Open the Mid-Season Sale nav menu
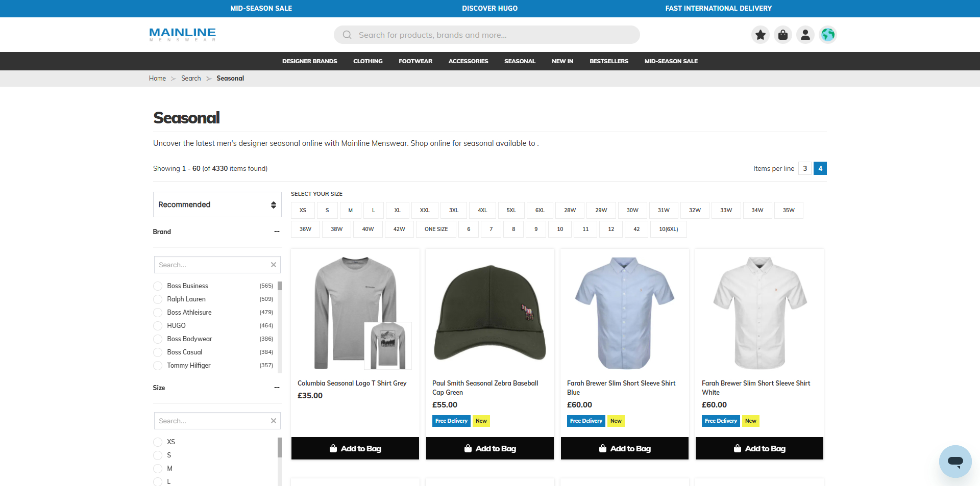The height and width of the screenshot is (486, 980). coord(671,61)
